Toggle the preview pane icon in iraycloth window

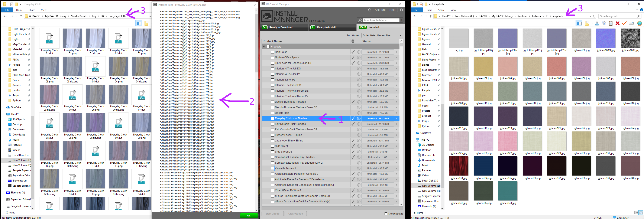point(579,23)
